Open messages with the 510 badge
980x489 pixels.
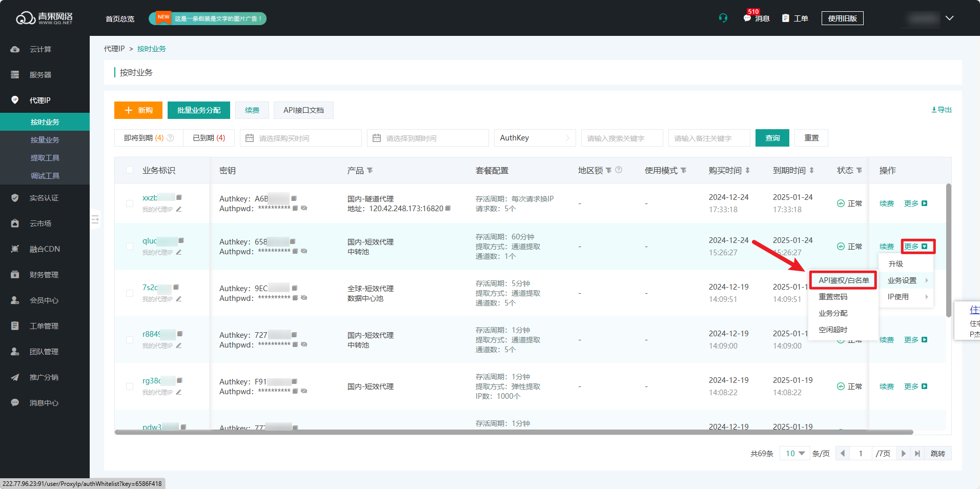click(756, 18)
